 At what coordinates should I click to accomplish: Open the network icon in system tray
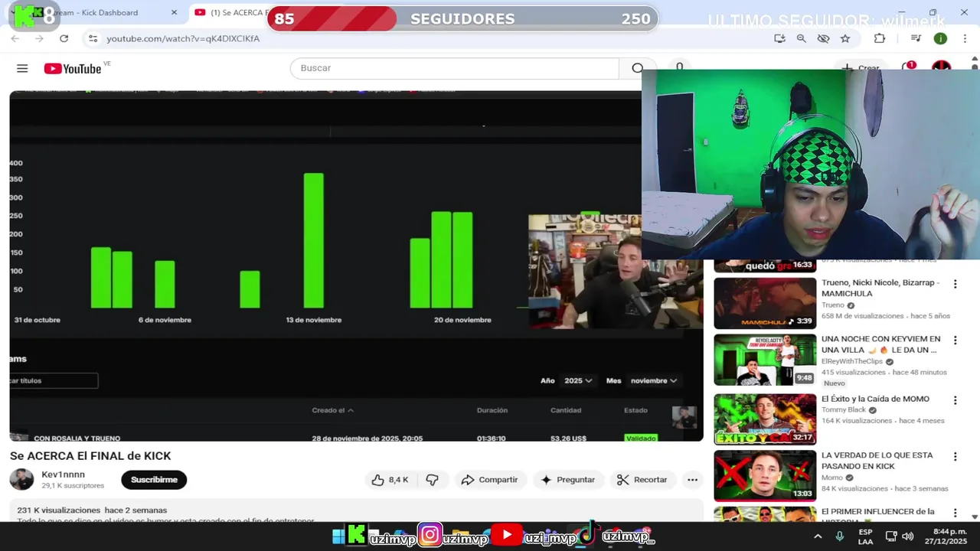(892, 536)
